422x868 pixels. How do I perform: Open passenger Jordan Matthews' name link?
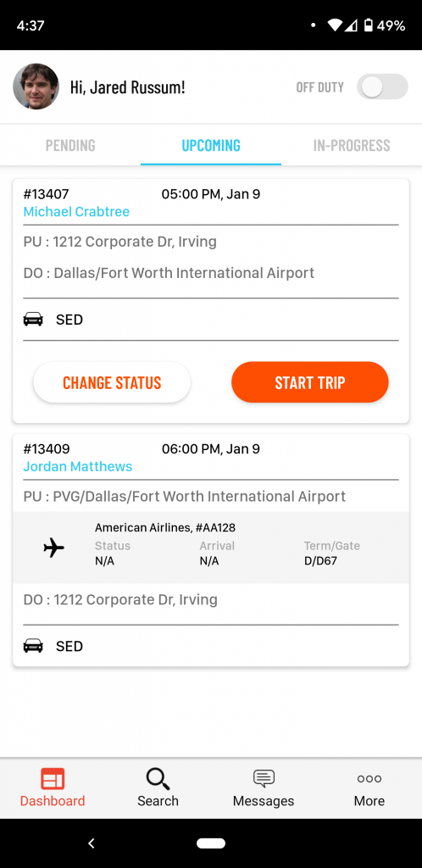(x=77, y=466)
